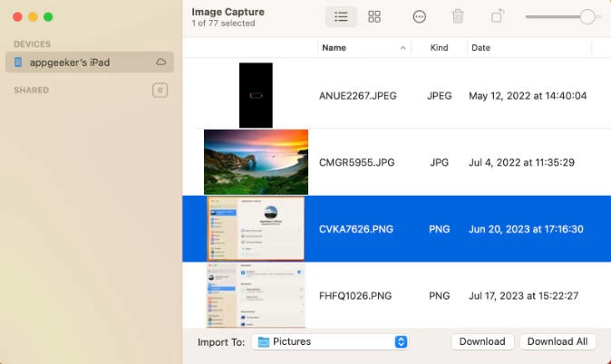Select the ANUE2267.JPEG thumbnail
The height and width of the screenshot is (364, 611).
[256, 95]
